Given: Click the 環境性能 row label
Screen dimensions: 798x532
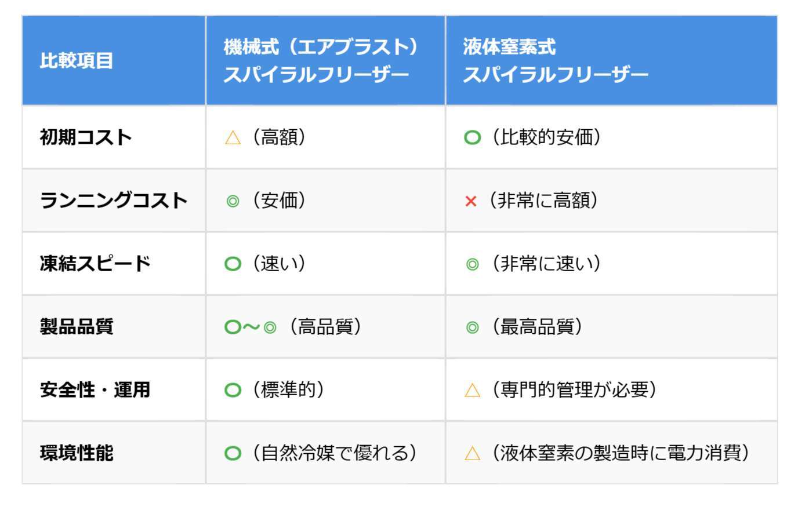Looking at the screenshot, I should point(77,453).
